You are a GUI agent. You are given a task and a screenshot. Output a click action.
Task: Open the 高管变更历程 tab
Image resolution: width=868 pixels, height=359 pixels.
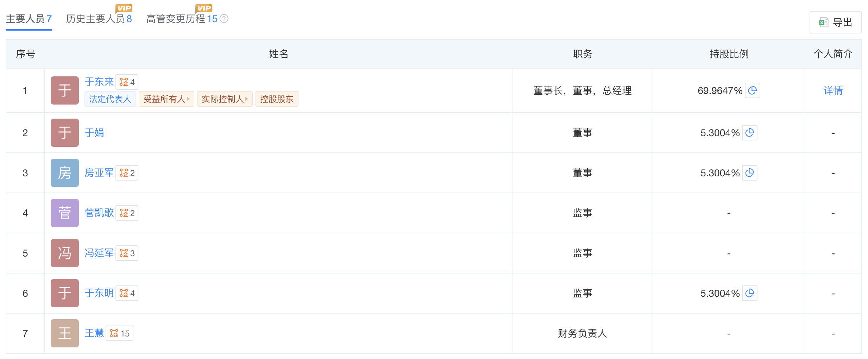(x=182, y=19)
